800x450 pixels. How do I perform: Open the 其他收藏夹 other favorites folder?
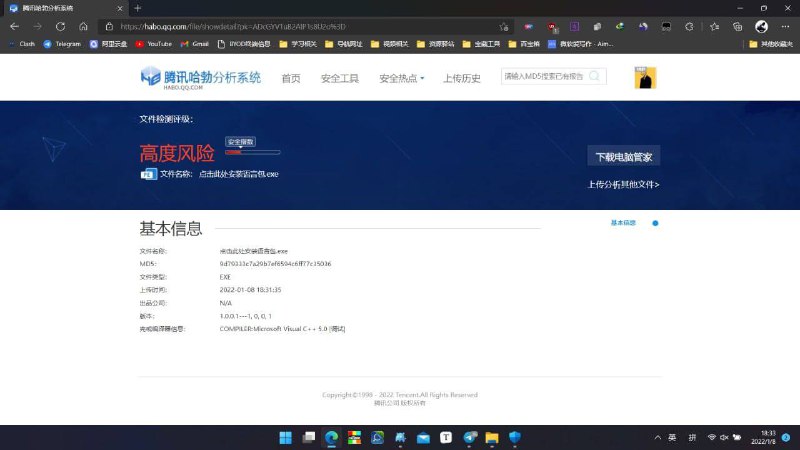click(x=771, y=44)
